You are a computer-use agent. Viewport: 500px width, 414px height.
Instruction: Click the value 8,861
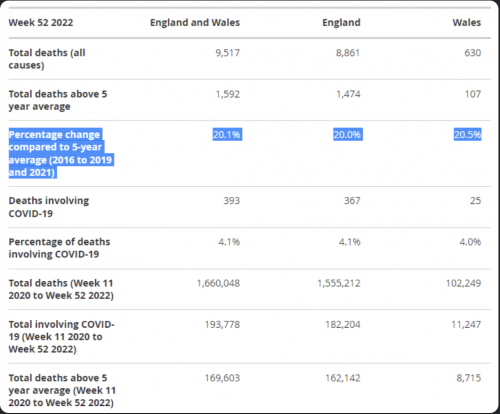348,53
